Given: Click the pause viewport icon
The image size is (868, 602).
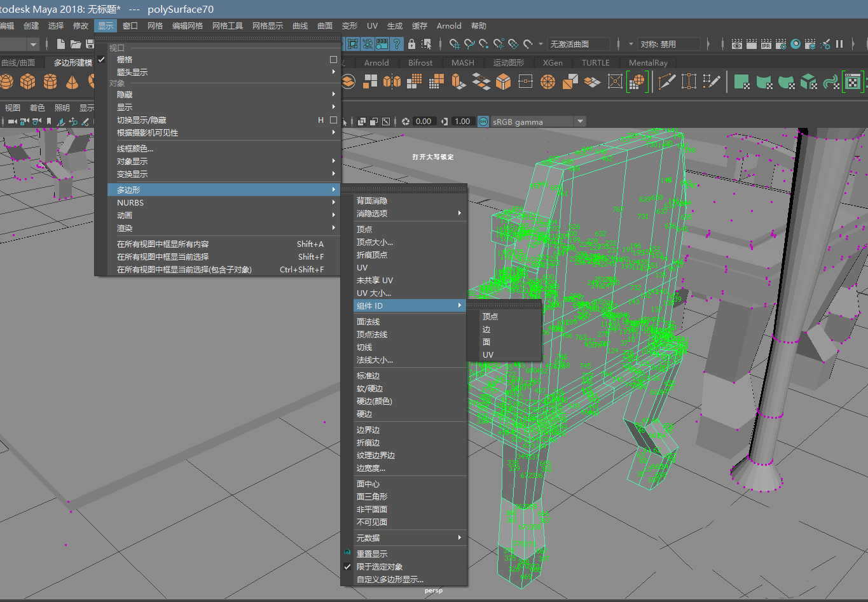Looking at the screenshot, I should (x=839, y=44).
